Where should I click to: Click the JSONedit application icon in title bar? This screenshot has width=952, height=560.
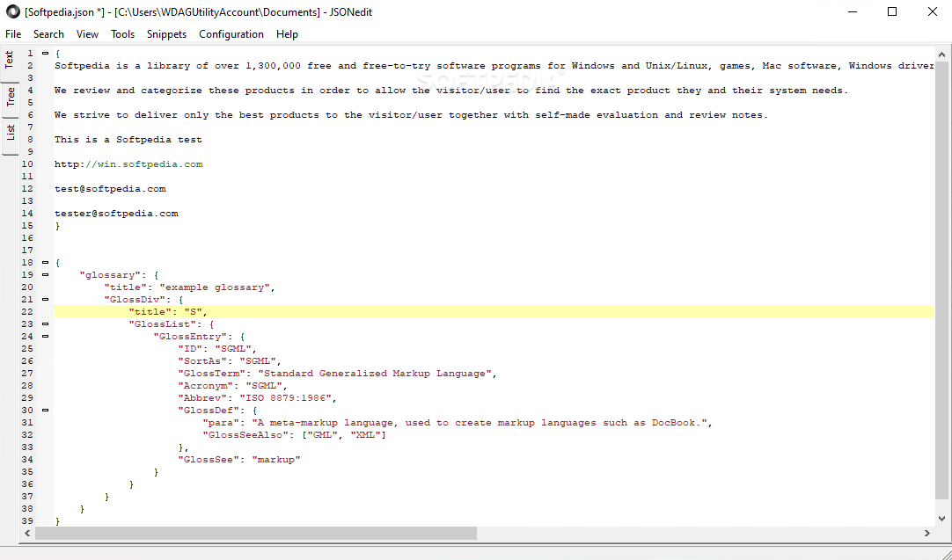click(12, 11)
